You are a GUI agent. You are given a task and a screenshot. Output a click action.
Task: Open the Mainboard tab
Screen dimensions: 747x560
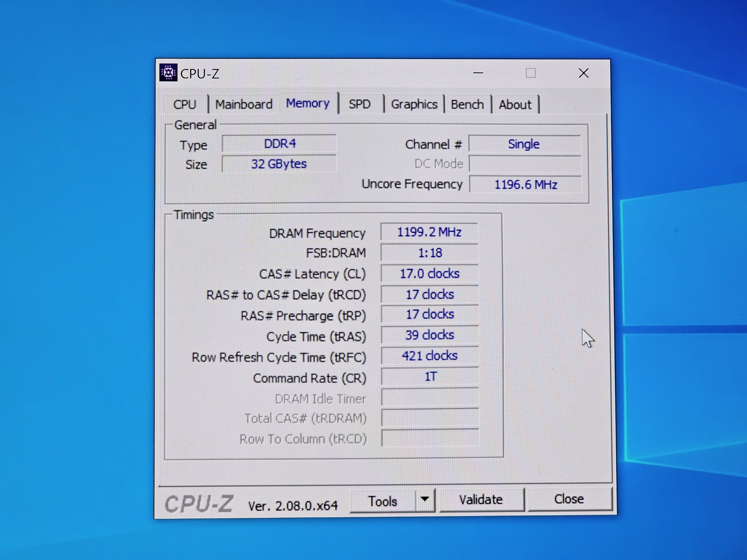[x=244, y=104]
